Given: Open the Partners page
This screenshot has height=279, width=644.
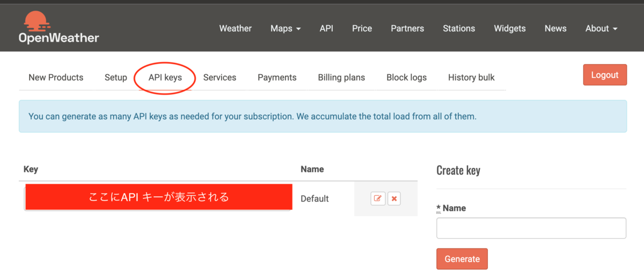Looking at the screenshot, I should click(x=407, y=28).
